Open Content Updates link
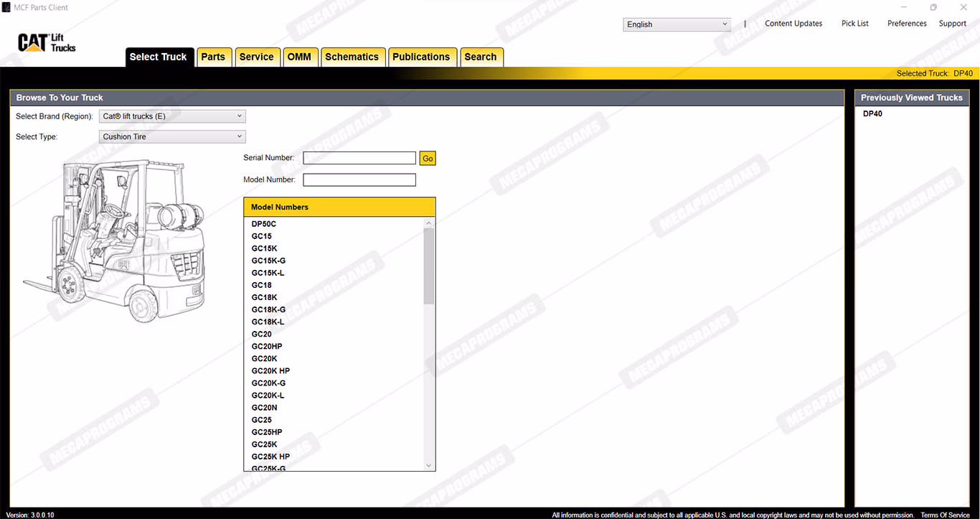980x519 pixels. (793, 24)
